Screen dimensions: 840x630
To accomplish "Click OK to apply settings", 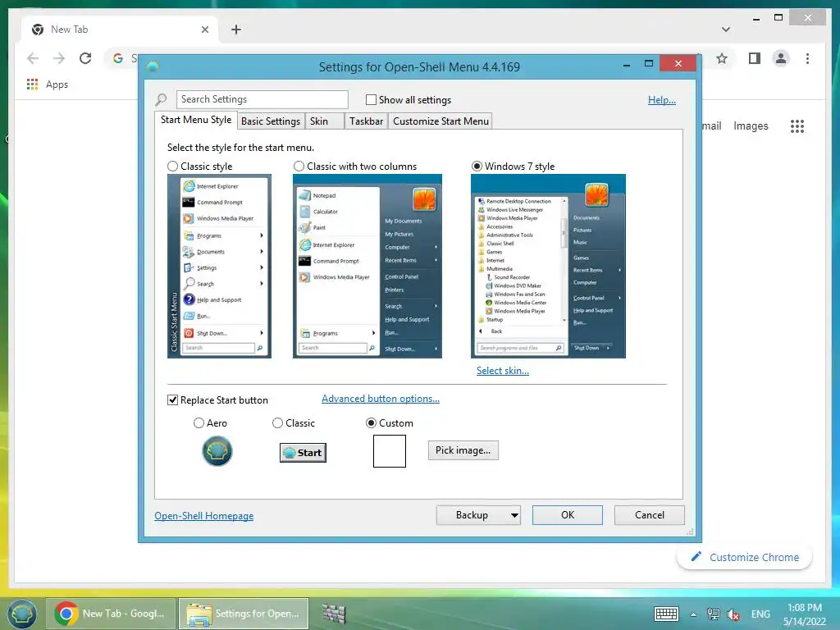I will [x=568, y=515].
